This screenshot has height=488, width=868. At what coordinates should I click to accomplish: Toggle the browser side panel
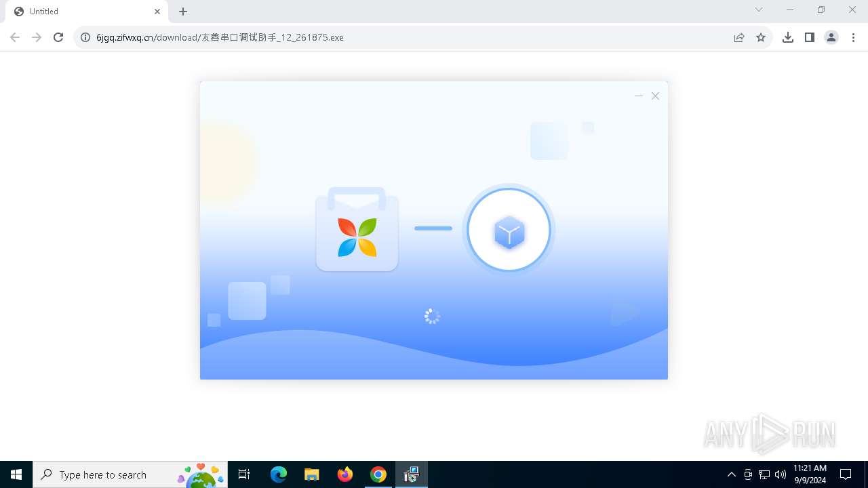point(810,37)
